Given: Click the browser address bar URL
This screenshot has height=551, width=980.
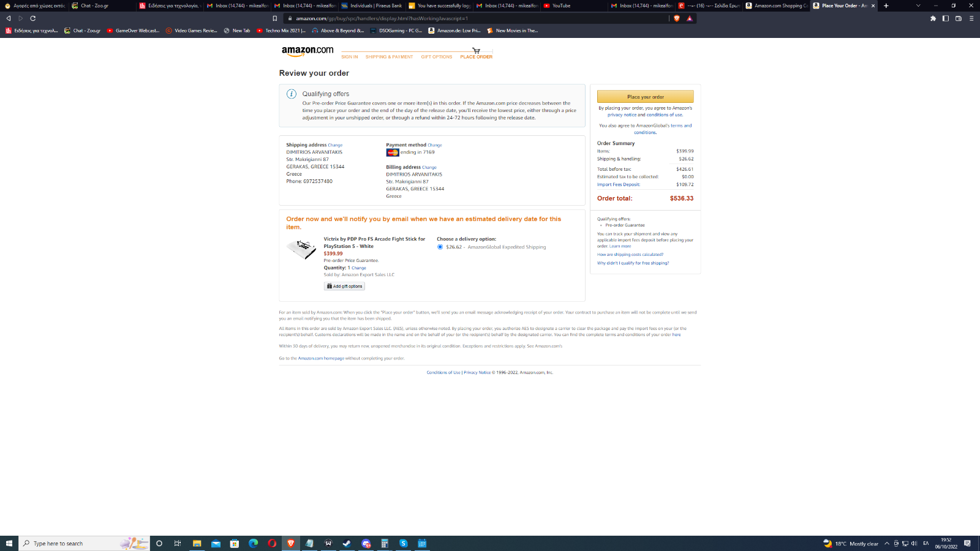Looking at the screenshot, I should tap(382, 18).
